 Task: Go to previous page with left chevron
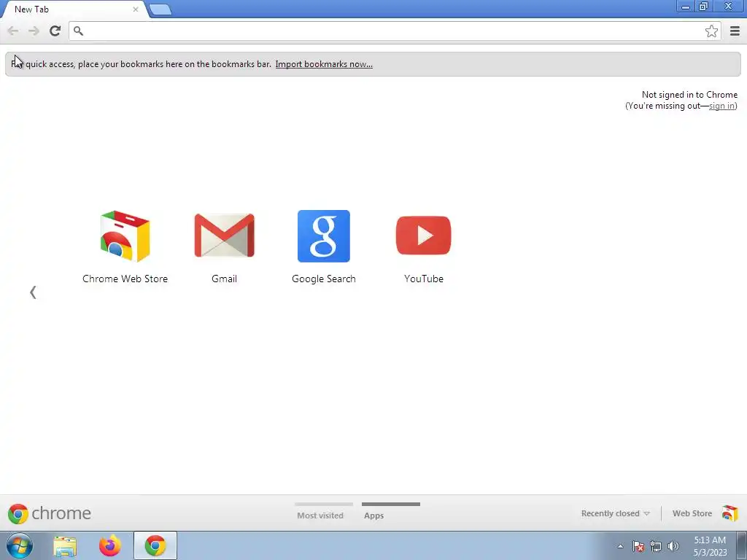(33, 292)
